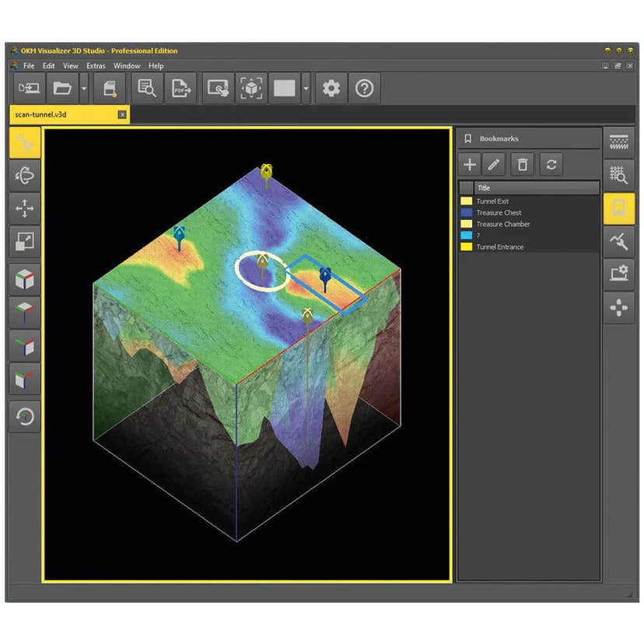The image size is (644, 644).
Task: Toggle the Bookmarks side panel
Action: (619, 208)
